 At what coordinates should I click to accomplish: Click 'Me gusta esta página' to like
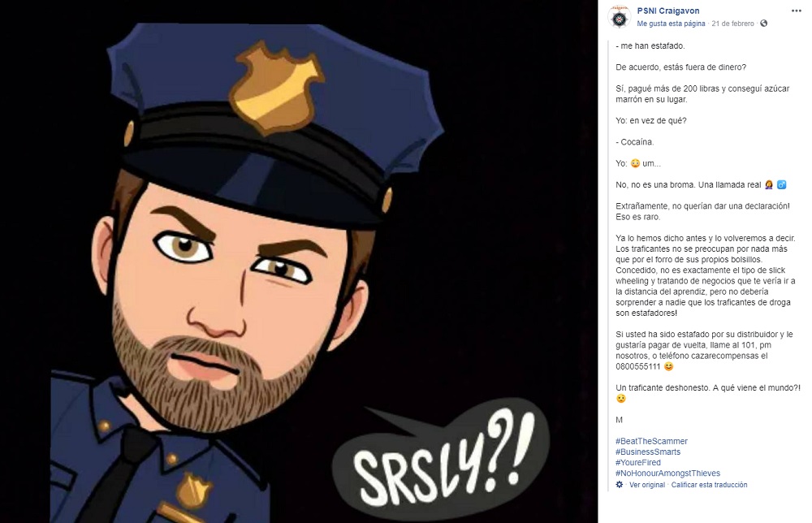[x=671, y=24]
